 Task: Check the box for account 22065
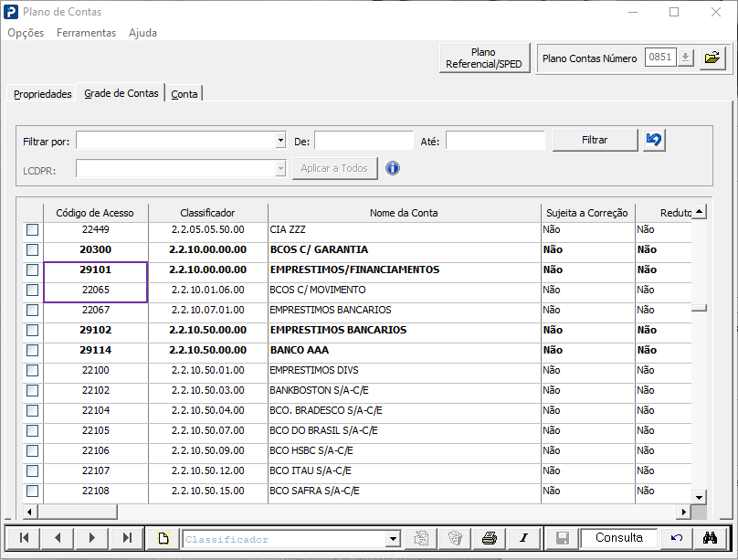33,290
